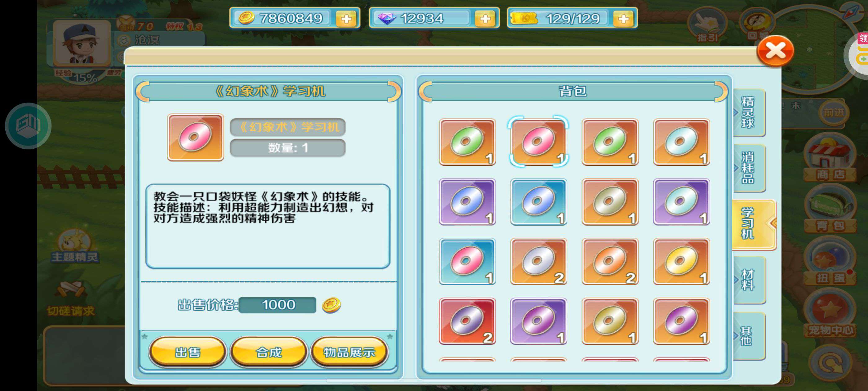
Task: Add stamina tickets with plus button
Action: (623, 19)
